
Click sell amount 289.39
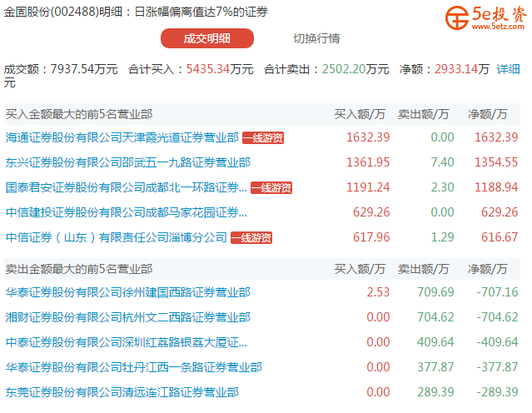(435, 392)
